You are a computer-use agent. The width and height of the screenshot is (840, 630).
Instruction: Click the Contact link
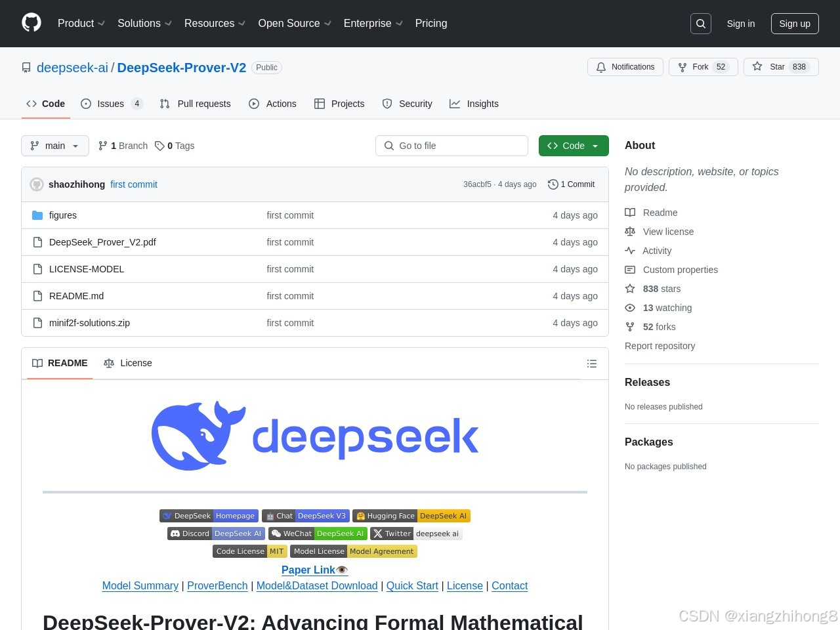[x=510, y=585]
